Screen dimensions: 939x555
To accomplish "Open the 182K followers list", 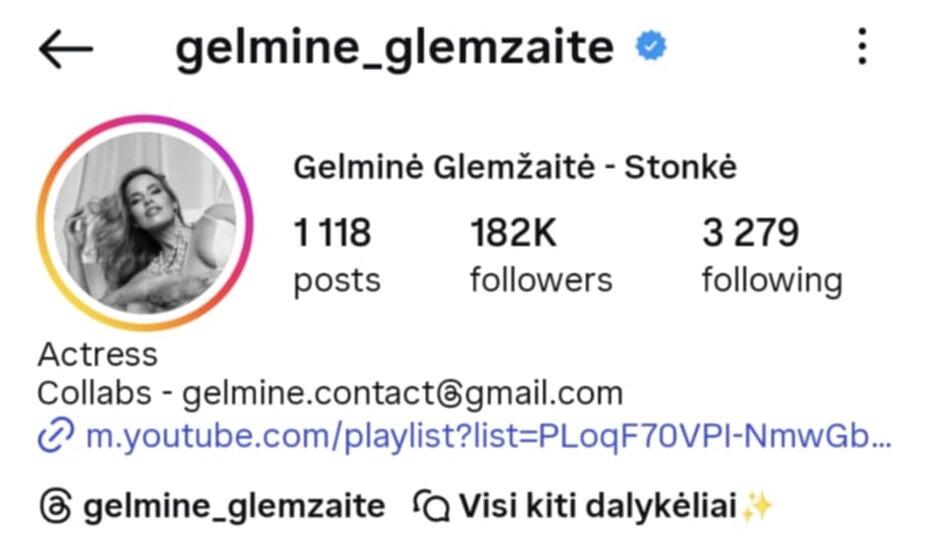I will (x=541, y=256).
